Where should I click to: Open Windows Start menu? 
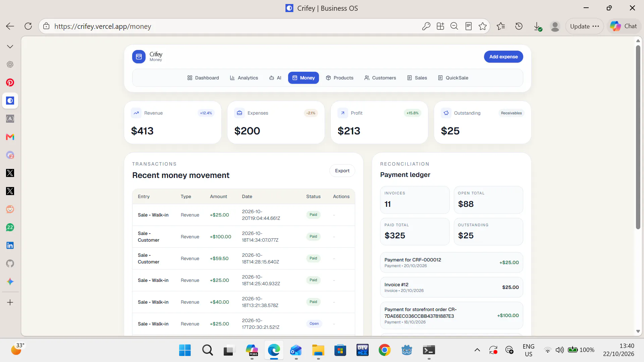click(185, 350)
